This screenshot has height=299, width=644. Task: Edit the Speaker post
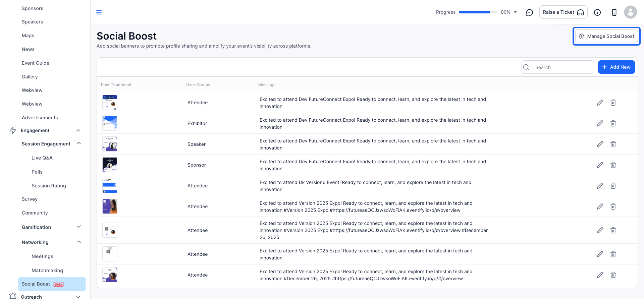click(600, 144)
